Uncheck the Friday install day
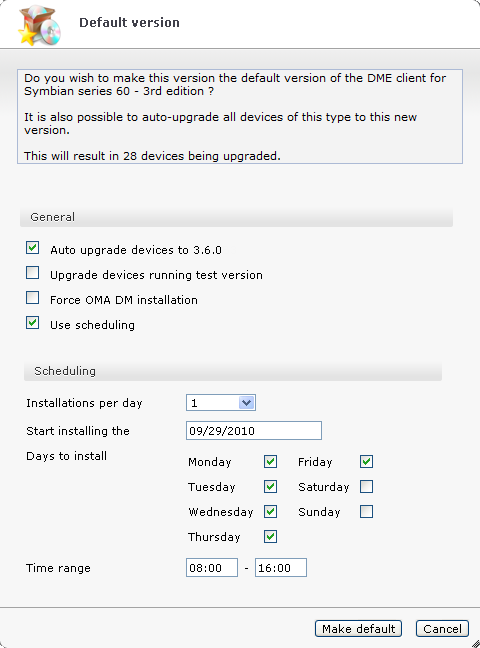Viewport: 480px width, 648px height. [x=366, y=462]
